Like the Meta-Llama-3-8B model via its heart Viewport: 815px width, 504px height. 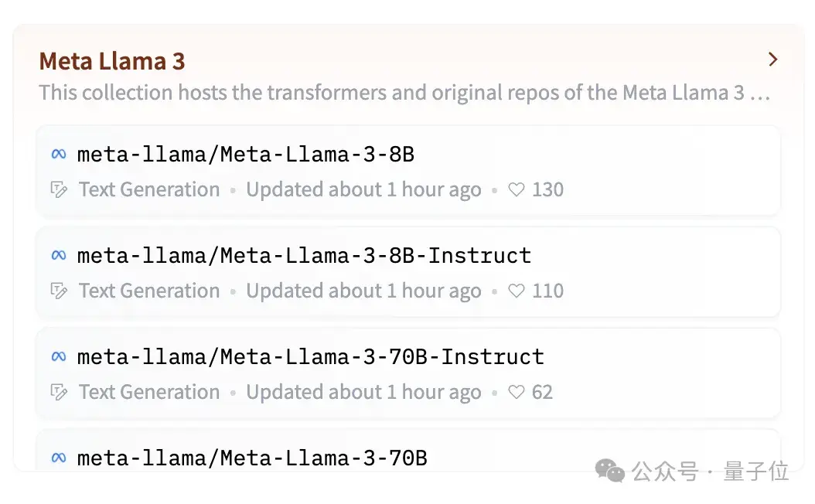(x=517, y=189)
